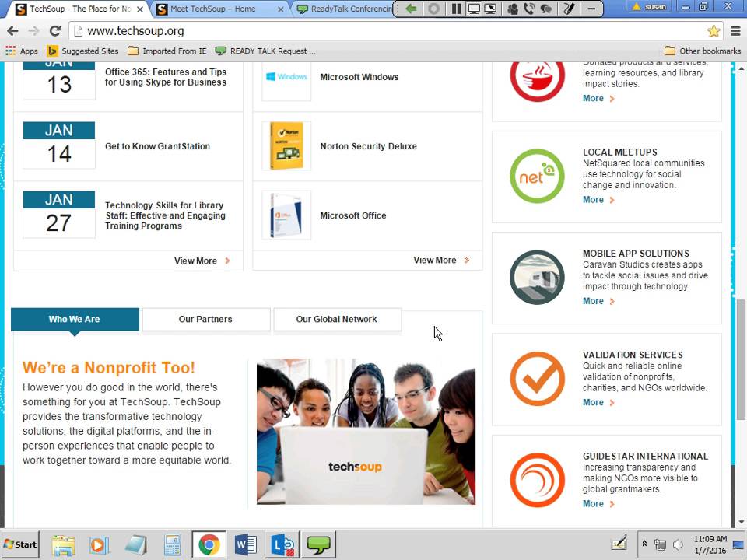Screen dimensions: 747x560
Task: Click More under library impact stories
Action: coord(599,98)
